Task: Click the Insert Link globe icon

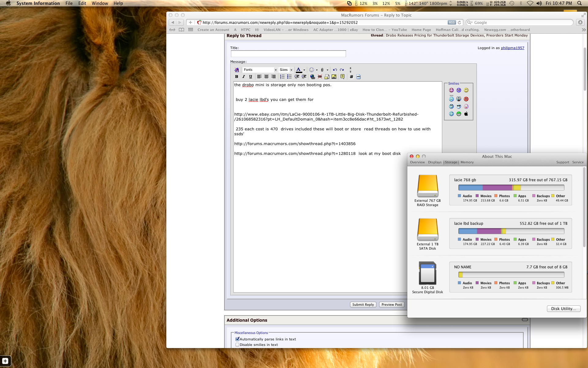Action: pos(312,77)
